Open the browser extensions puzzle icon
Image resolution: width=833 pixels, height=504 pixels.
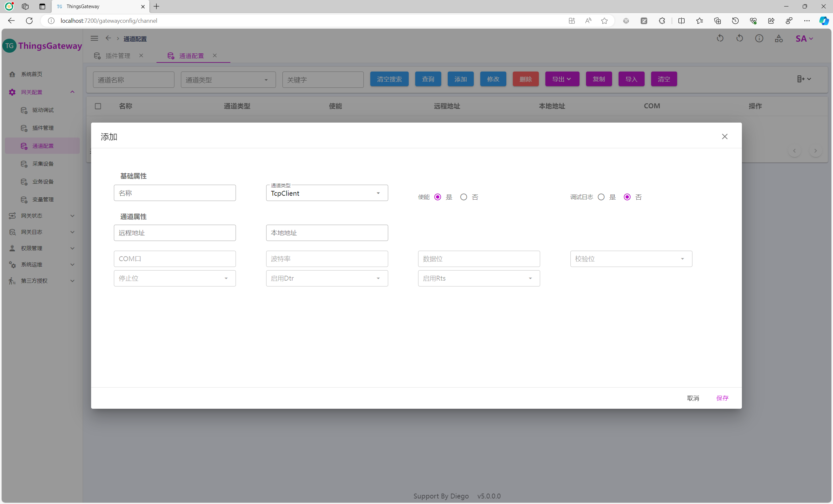coord(662,21)
